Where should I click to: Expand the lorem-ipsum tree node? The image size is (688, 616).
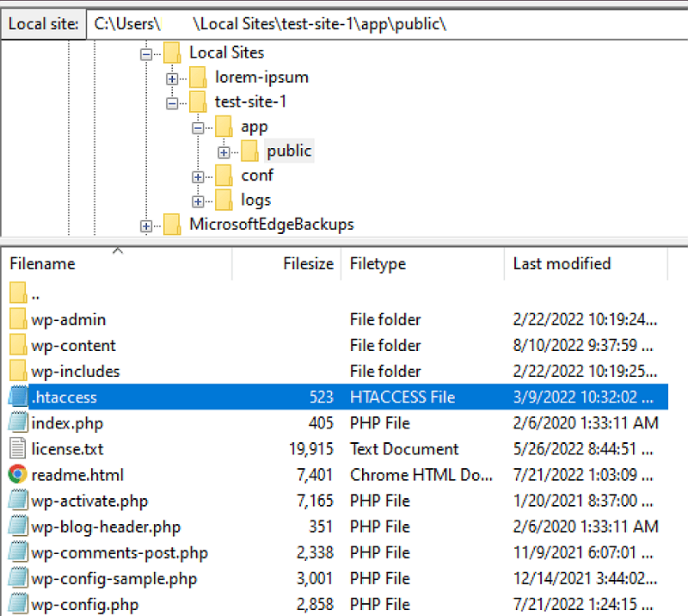tap(173, 77)
